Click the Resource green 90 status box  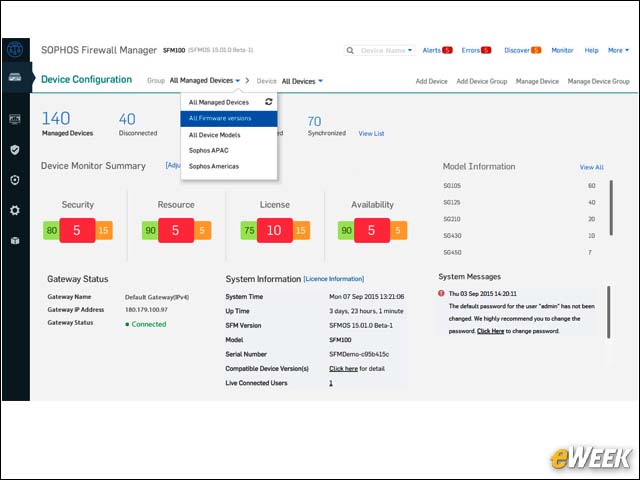150,230
